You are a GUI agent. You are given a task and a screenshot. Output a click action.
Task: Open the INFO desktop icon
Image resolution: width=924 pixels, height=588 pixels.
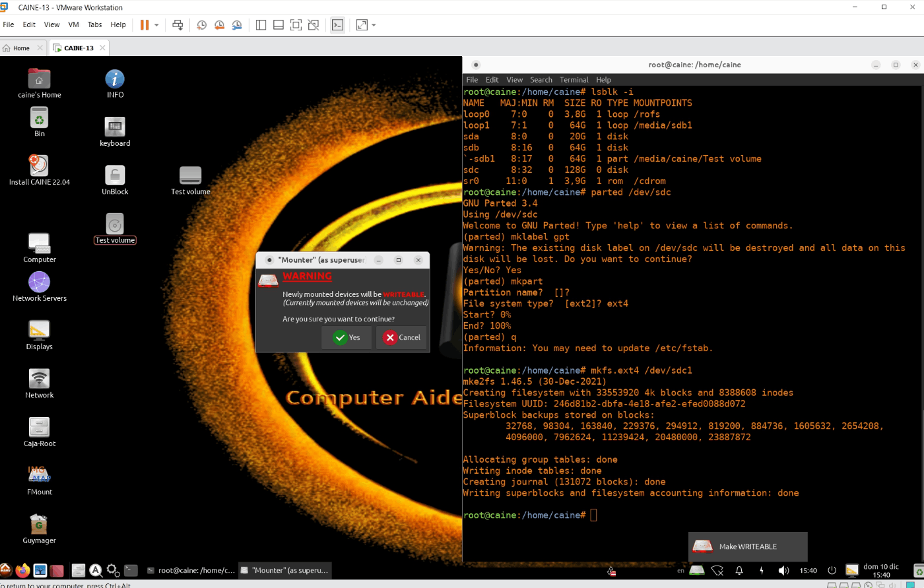click(115, 84)
